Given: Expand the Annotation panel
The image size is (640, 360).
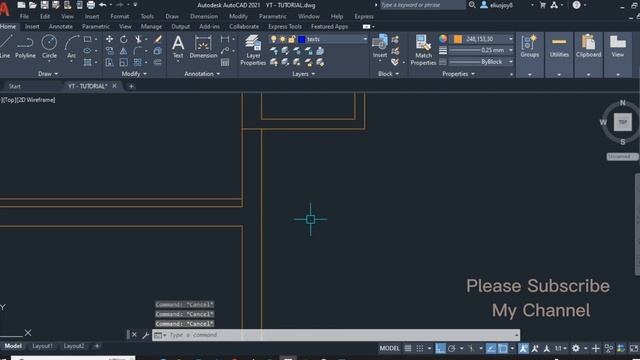Looking at the screenshot, I should pyautogui.click(x=202, y=74).
